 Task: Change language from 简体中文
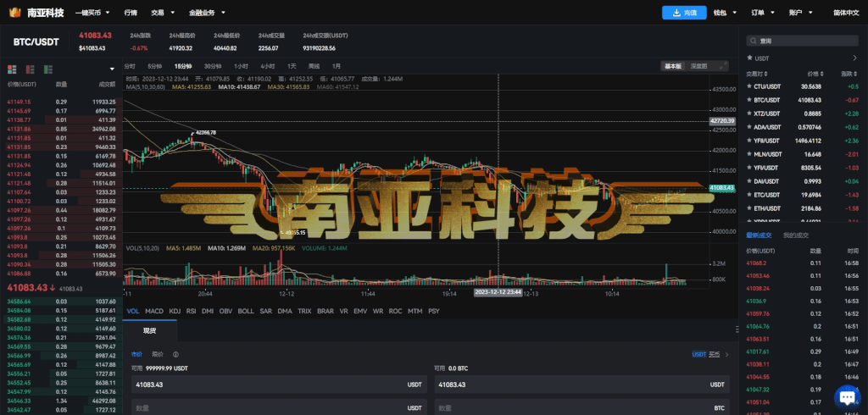click(x=846, y=12)
